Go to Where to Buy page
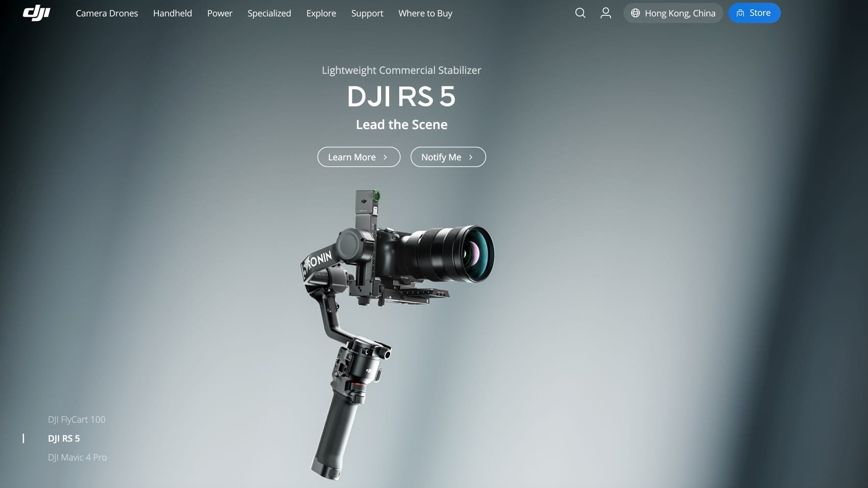868x488 pixels. click(425, 13)
